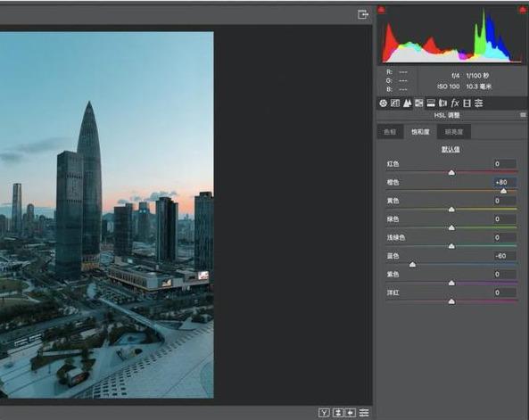Click the 黄色 value field
This screenshot has width=529, height=420.
(x=504, y=201)
